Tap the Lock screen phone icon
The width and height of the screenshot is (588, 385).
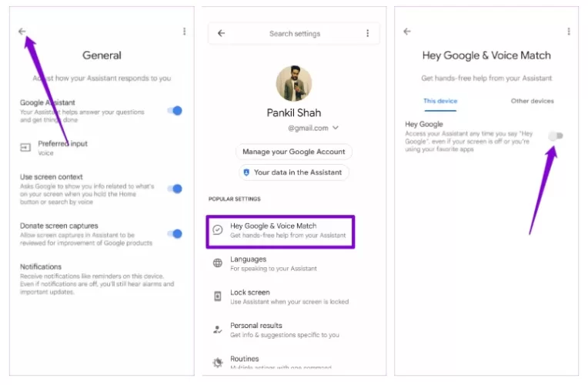tap(218, 296)
